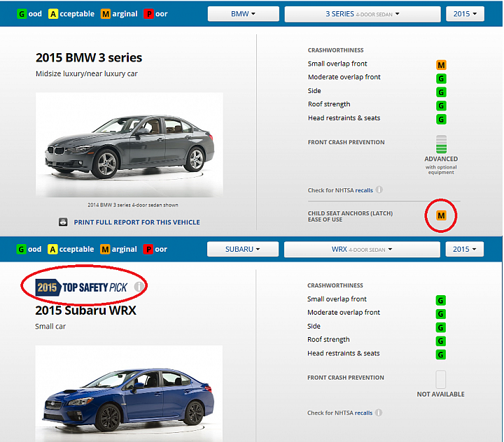This screenshot has width=504, height=442.
Task: Click info icon beside Top Safety Pick badge
Action: click(x=139, y=287)
